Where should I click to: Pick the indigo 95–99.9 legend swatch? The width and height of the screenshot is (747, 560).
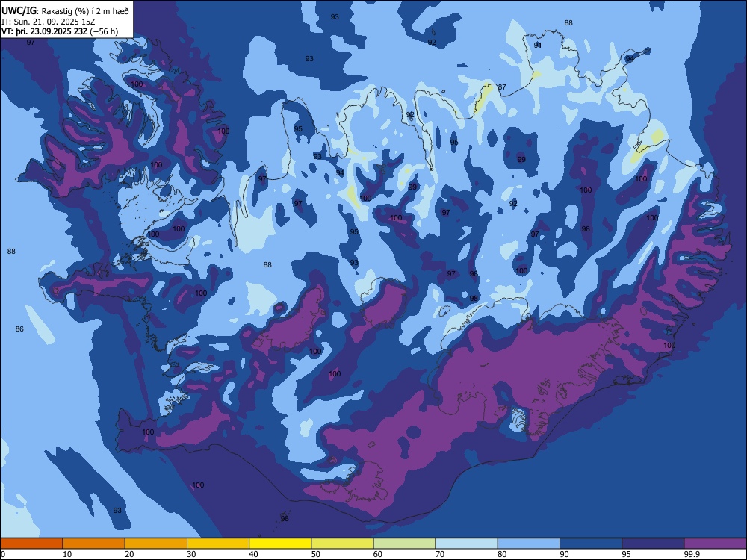[653, 544]
